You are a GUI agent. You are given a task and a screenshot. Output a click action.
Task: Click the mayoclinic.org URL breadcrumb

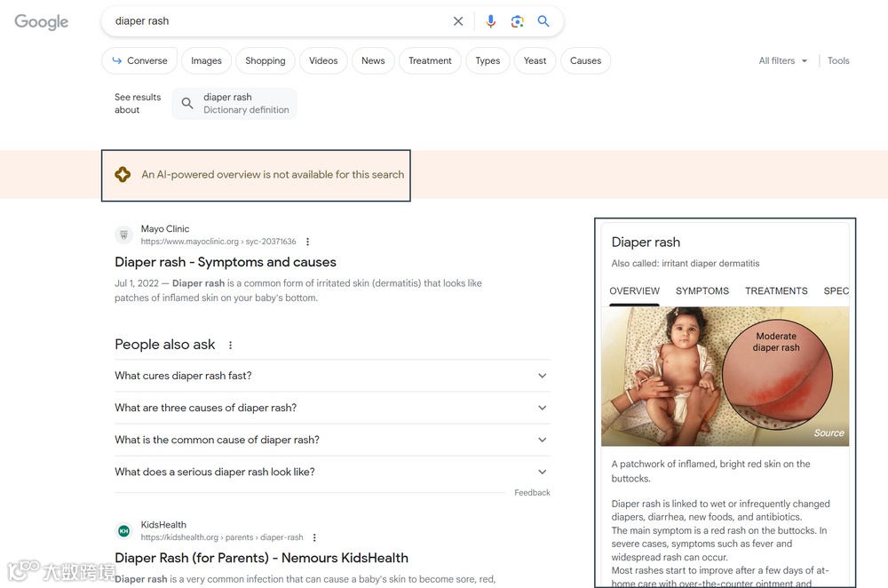[x=218, y=242]
